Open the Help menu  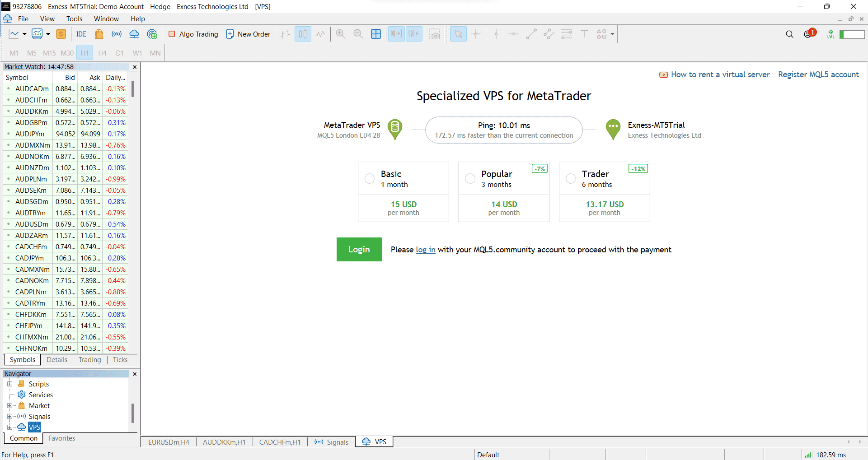[138, 19]
